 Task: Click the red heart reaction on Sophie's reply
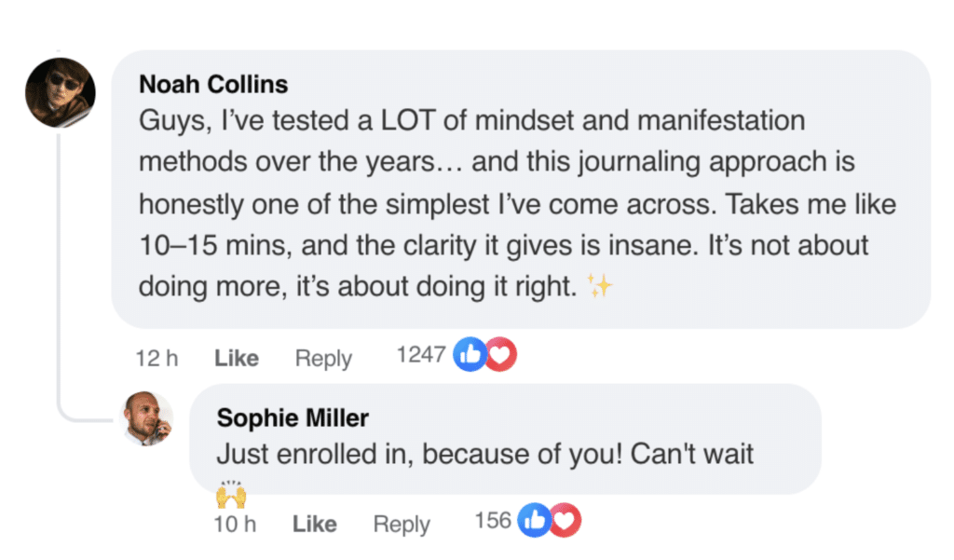(x=566, y=520)
